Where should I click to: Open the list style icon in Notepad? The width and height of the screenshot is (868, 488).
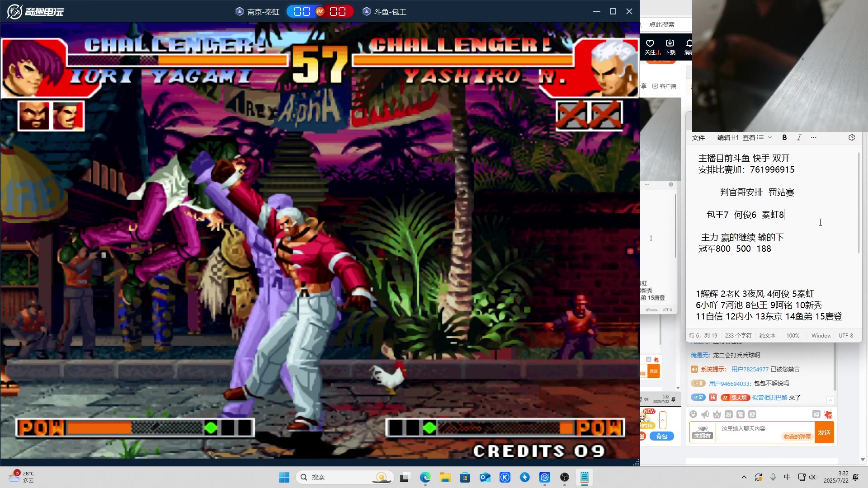(x=760, y=137)
